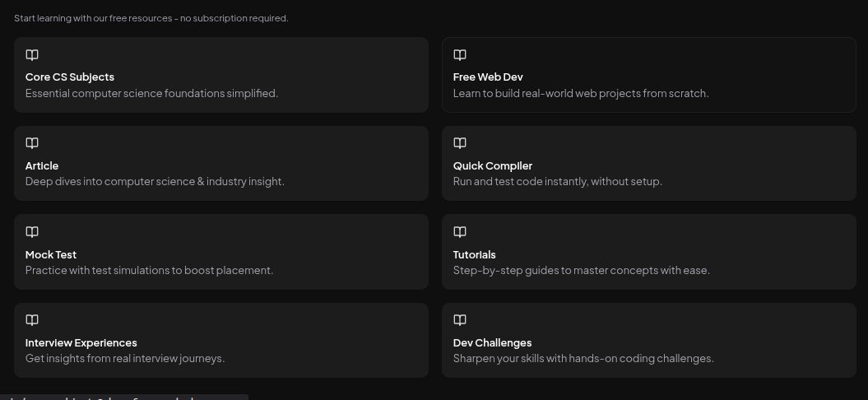Screen dimensions: 868x400
Task: Click the book icon in Quick Compiler card
Action: pyautogui.click(x=459, y=143)
